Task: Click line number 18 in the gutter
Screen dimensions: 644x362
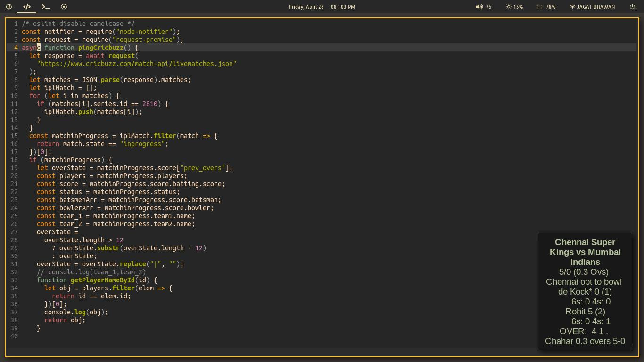Action: [x=14, y=160]
